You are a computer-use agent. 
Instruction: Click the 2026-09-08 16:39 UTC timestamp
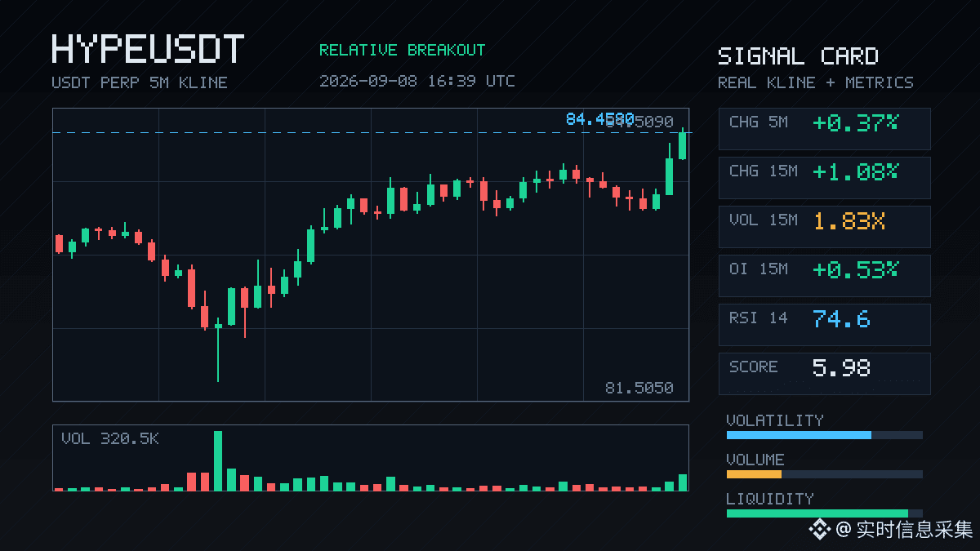coord(417,81)
